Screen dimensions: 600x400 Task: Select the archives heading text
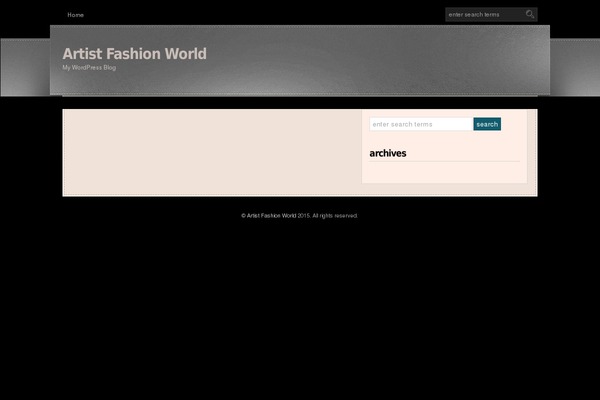click(x=388, y=153)
